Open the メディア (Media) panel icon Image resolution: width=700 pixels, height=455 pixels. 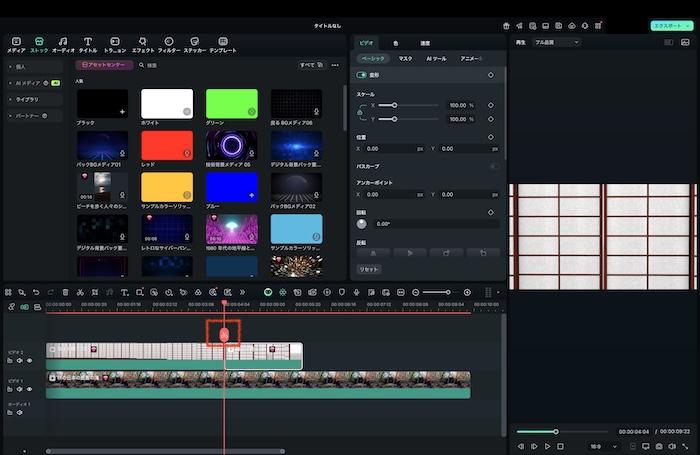16,42
